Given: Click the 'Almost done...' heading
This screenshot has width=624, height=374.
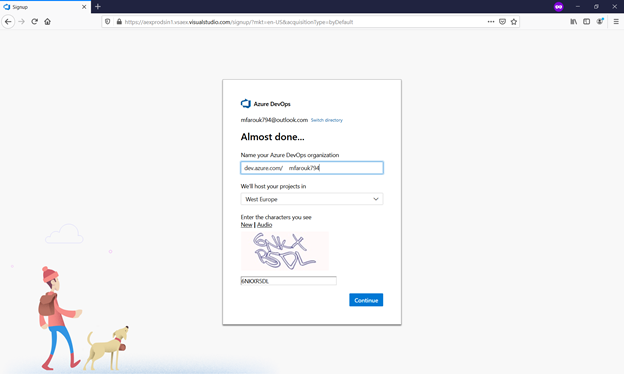Looking at the screenshot, I should [x=272, y=137].
